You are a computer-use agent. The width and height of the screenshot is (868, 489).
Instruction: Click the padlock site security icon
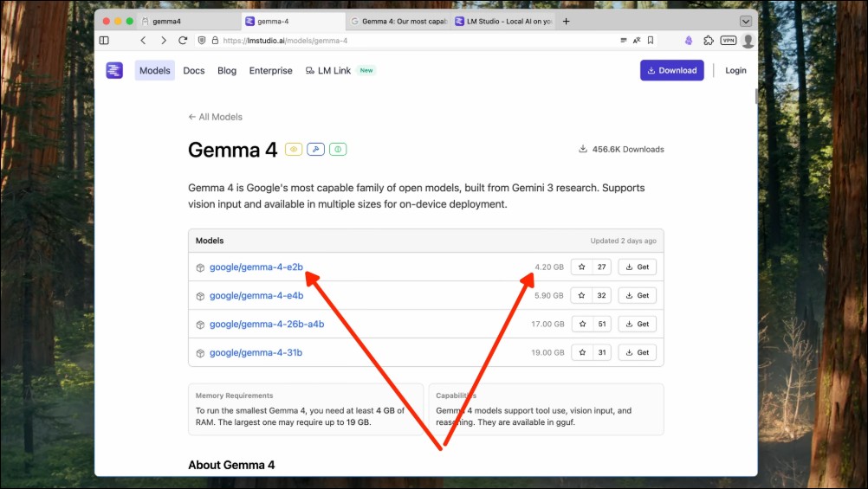[x=215, y=41]
